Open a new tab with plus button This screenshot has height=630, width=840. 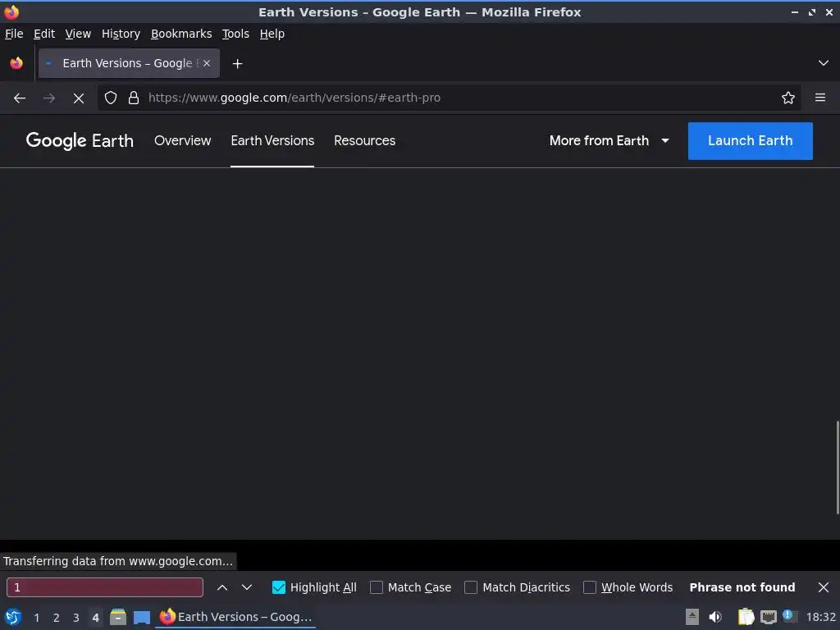point(237,64)
